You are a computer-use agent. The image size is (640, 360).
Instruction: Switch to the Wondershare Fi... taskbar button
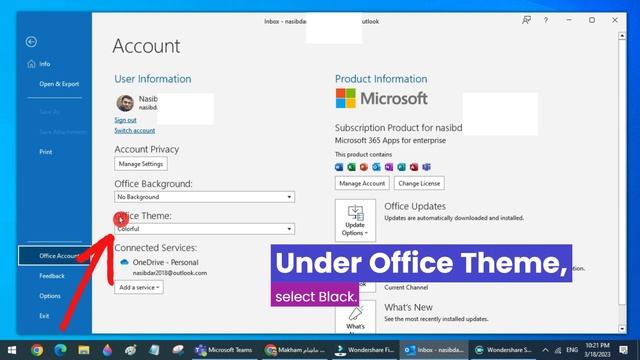coord(364,350)
